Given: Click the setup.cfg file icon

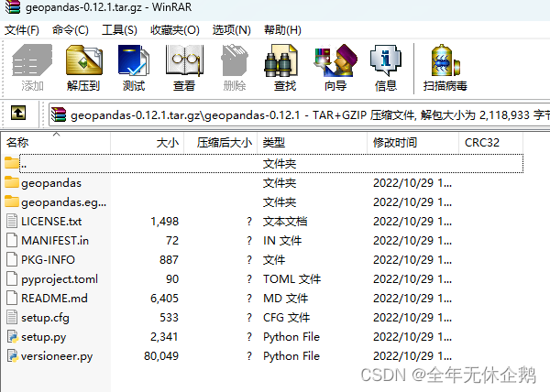Looking at the screenshot, I should point(12,318).
